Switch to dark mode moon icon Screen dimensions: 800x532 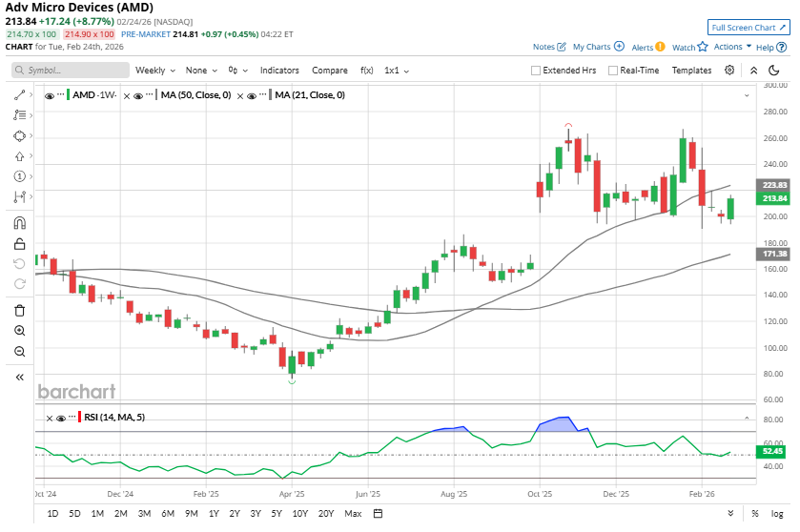click(774, 70)
